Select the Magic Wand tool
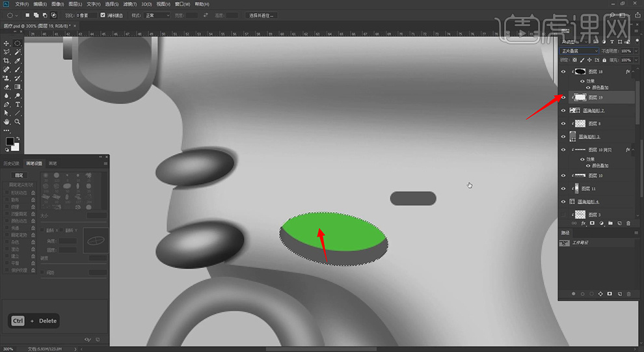Image resolution: width=644 pixels, height=352 pixels. coord(18,52)
